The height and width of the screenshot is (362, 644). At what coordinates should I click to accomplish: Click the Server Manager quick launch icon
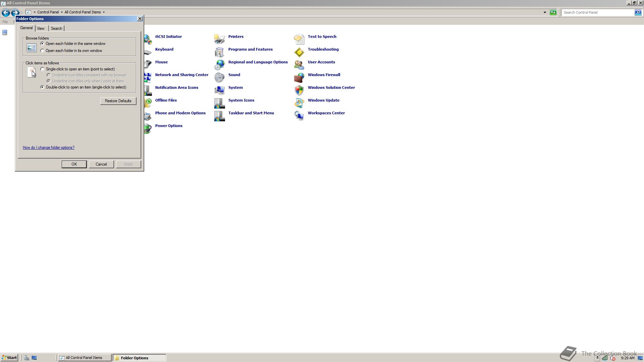pyautogui.click(x=26, y=358)
